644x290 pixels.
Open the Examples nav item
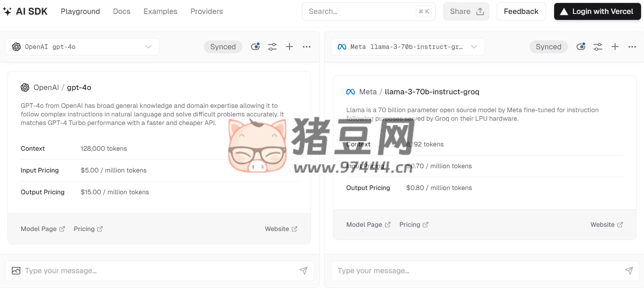pos(160,11)
